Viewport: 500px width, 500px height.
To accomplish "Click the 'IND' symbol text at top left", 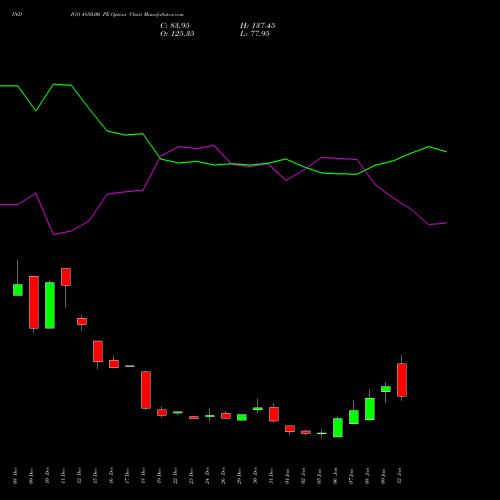I will point(17,15).
